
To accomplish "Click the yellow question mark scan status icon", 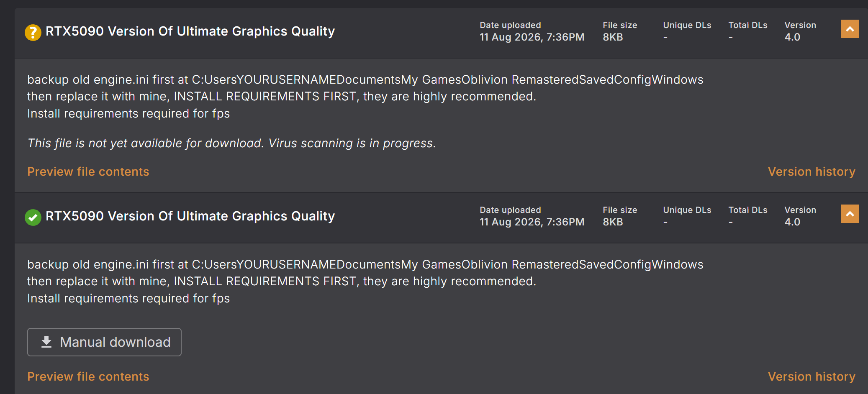I will coord(33,32).
